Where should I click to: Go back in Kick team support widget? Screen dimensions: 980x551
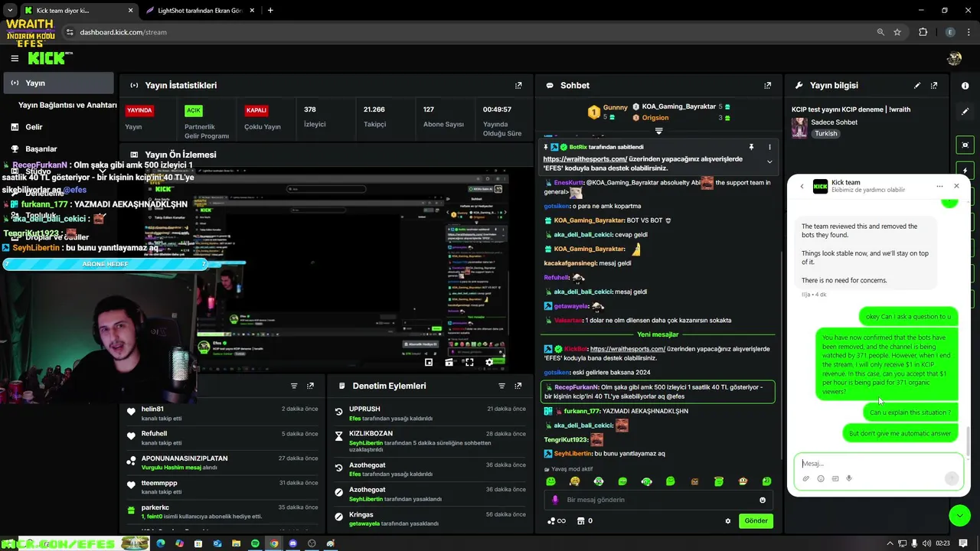(x=802, y=186)
